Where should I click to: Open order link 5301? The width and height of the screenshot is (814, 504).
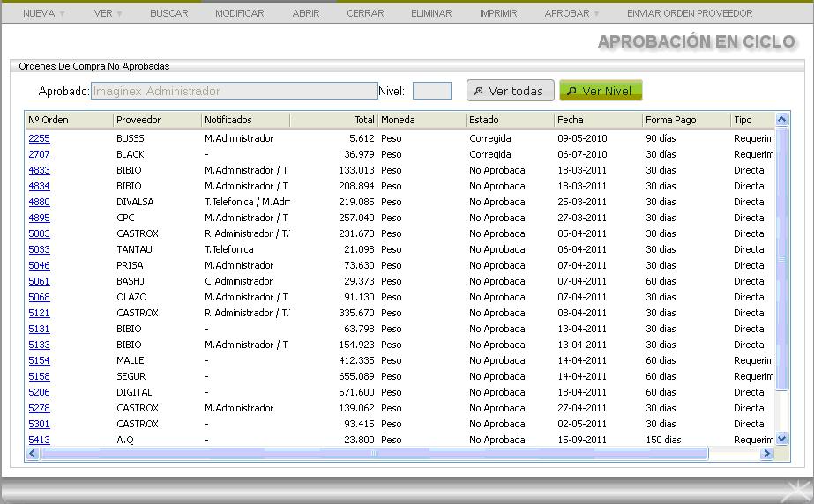[x=40, y=424]
